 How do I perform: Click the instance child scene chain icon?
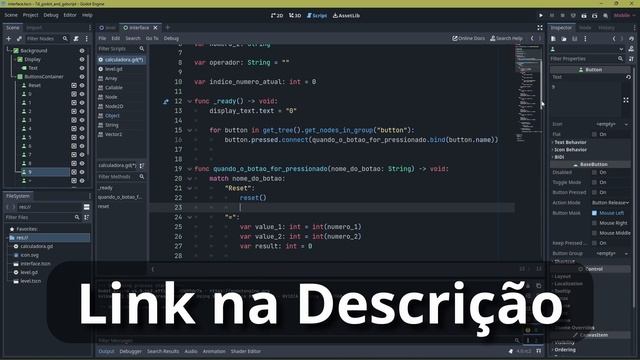pos(19,38)
